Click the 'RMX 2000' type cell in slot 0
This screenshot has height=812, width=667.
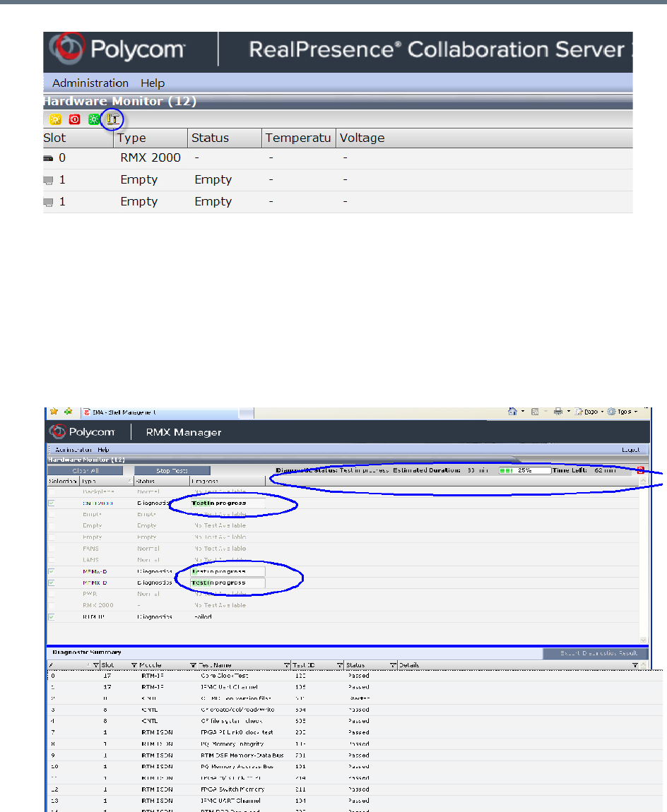pyautogui.click(x=150, y=158)
